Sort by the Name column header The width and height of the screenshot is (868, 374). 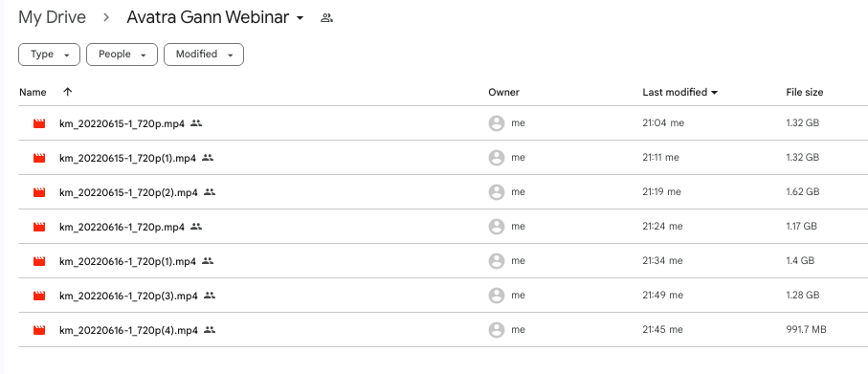coord(33,93)
